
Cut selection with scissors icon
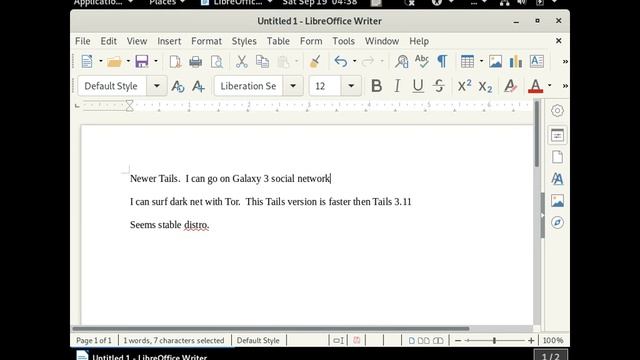point(242,62)
